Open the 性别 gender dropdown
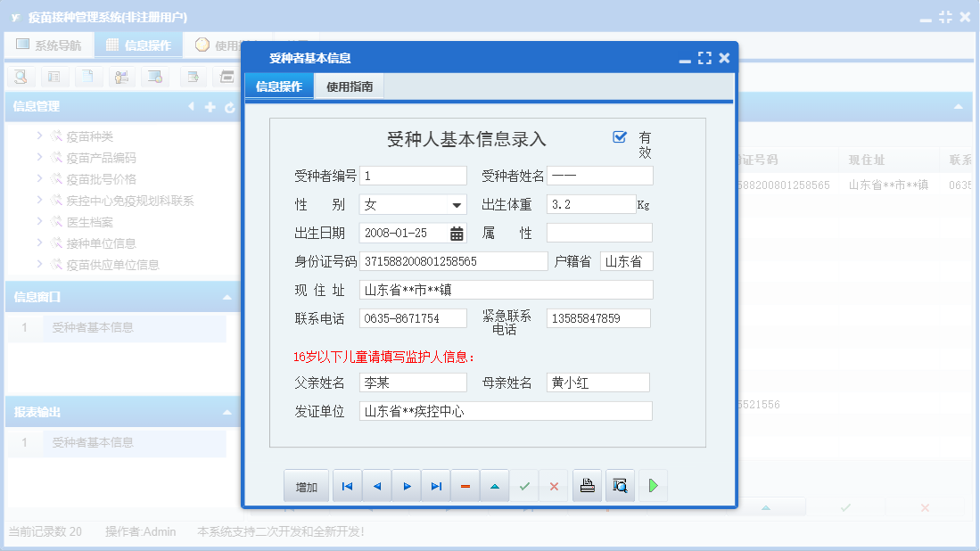The width and height of the screenshot is (980, 551). [457, 204]
